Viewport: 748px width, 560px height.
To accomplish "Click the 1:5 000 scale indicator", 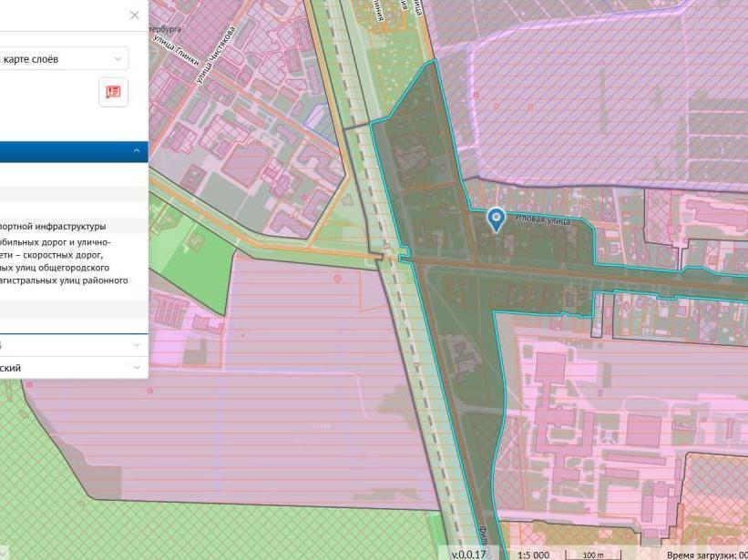I will tap(533, 554).
